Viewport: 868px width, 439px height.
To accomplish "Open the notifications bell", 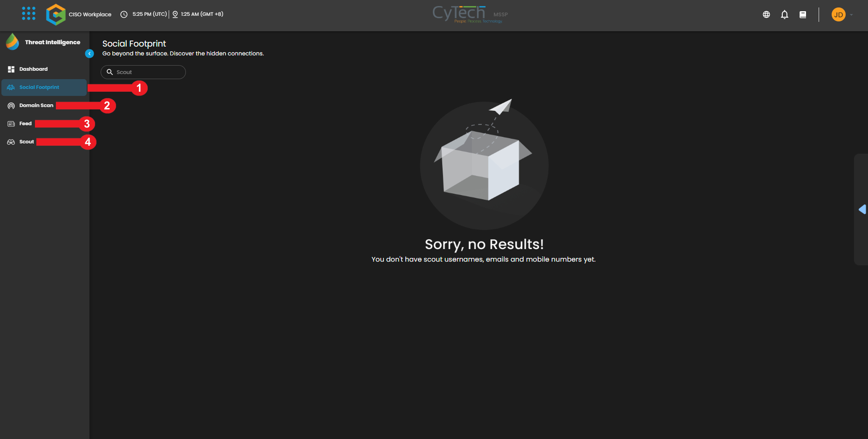I will click(785, 14).
